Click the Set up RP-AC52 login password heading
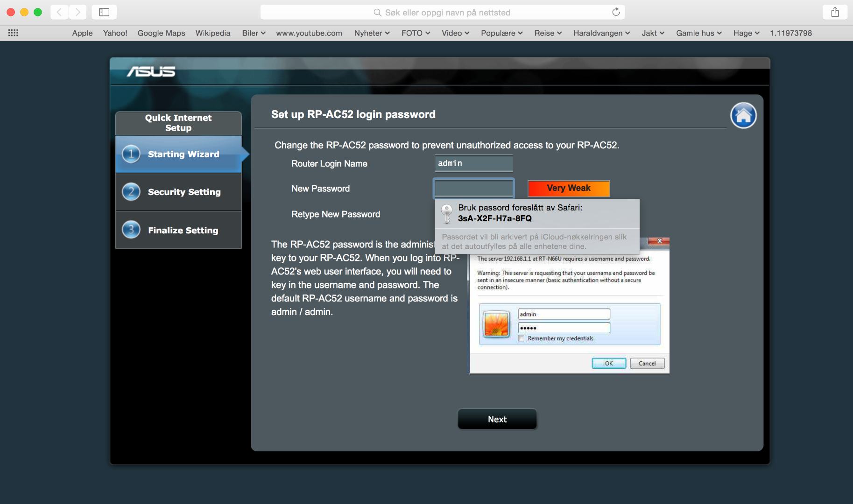 (353, 114)
